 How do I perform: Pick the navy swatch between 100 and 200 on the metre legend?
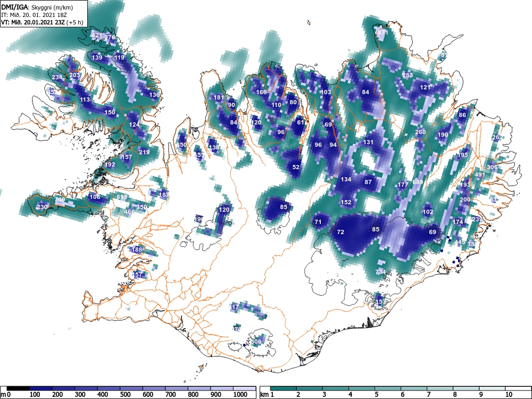[41, 389]
